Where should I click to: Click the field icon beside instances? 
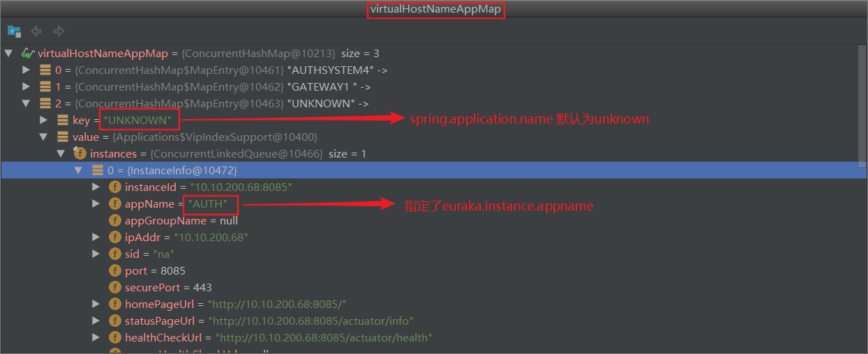point(80,154)
